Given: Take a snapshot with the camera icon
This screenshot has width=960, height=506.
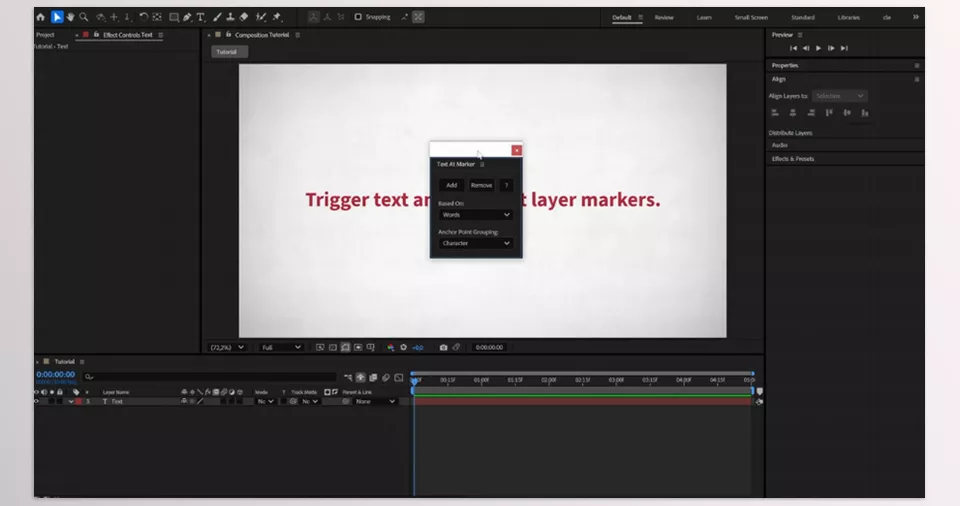Looking at the screenshot, I should [x=443, y=347].
